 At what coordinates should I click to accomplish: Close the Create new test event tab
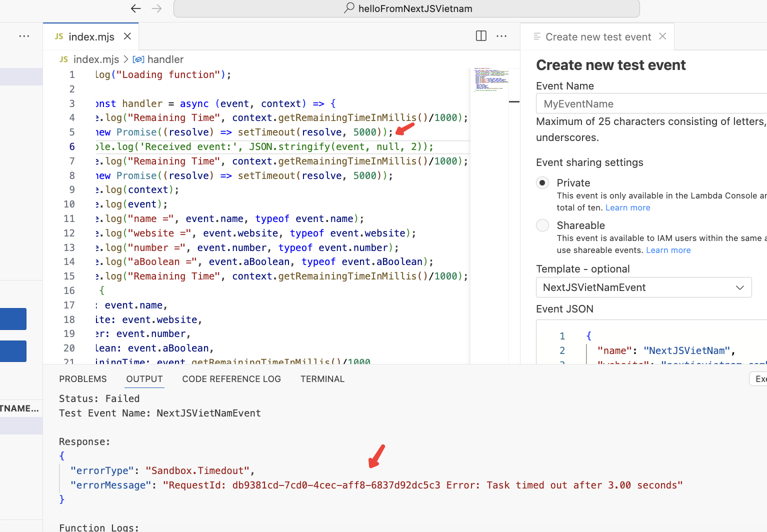click(662, 36)
